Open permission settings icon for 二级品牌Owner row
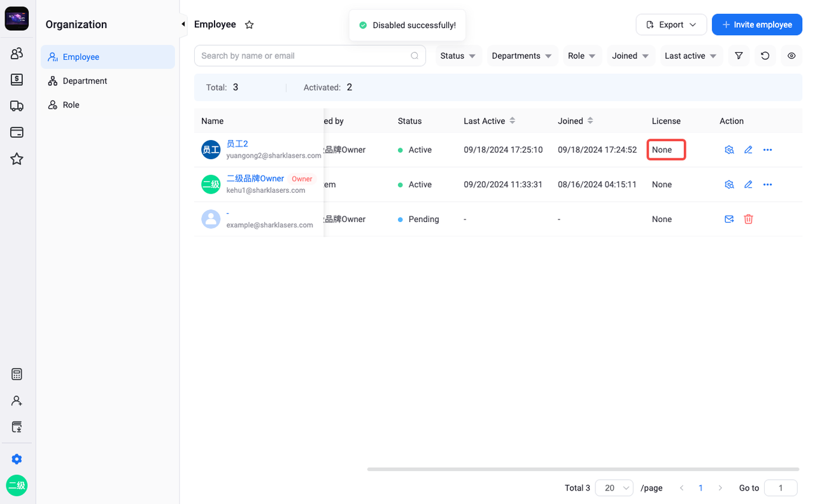 pos(730,185)
